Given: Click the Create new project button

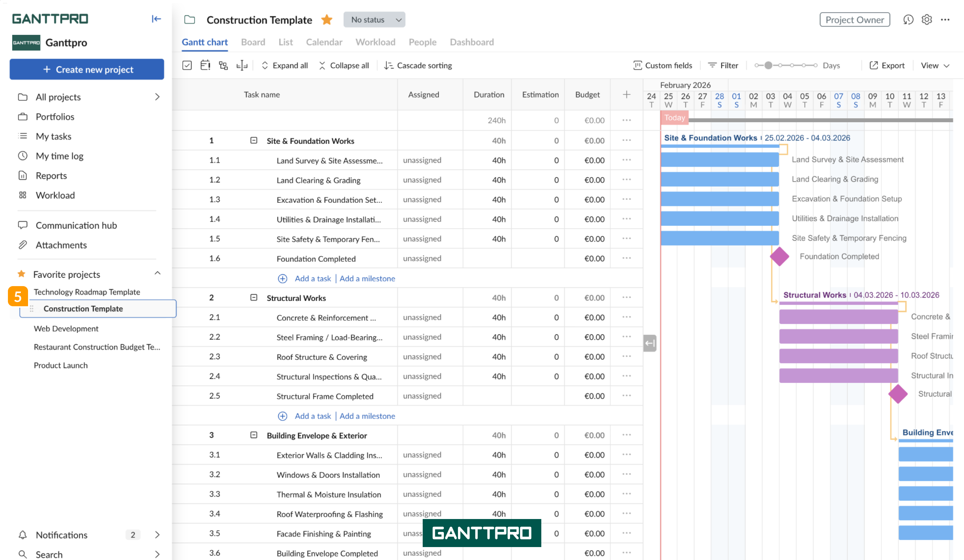Looking at the screenshot, I should pos(87,69).
